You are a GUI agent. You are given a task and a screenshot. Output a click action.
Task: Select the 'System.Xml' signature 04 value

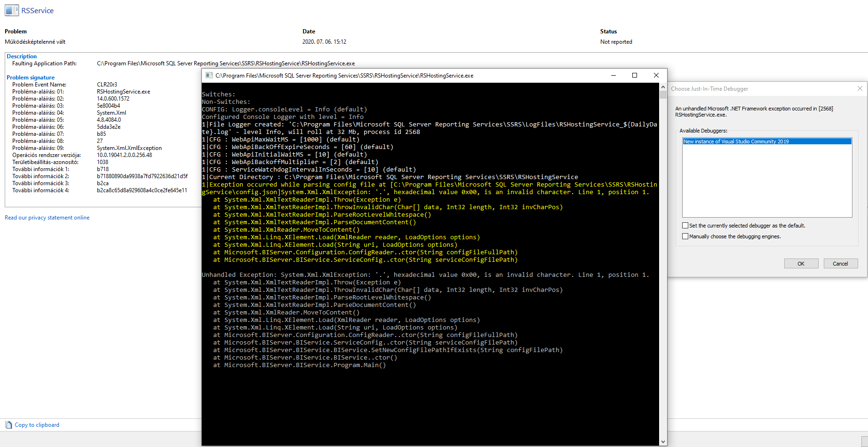click(111, 113)
